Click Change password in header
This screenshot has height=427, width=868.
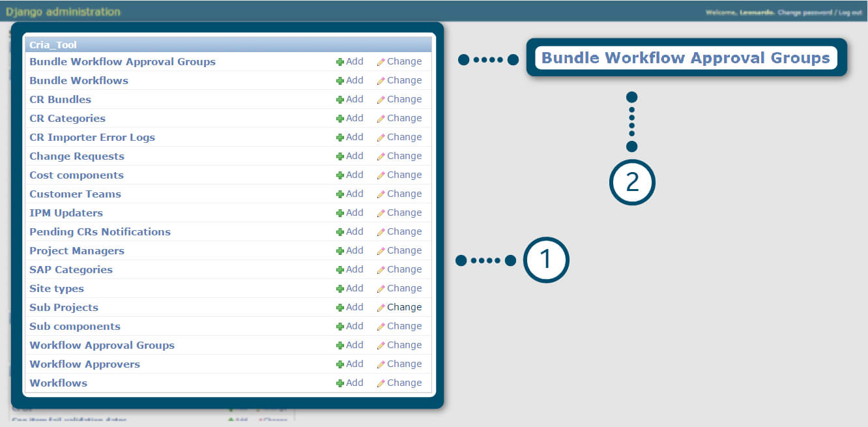tap(805, 13)
